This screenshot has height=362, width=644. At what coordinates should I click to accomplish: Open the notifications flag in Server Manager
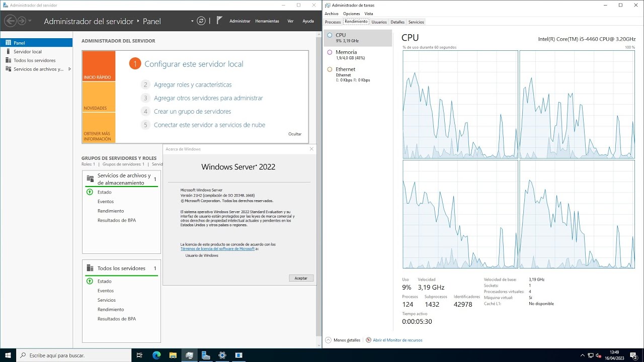pos(219,21)
